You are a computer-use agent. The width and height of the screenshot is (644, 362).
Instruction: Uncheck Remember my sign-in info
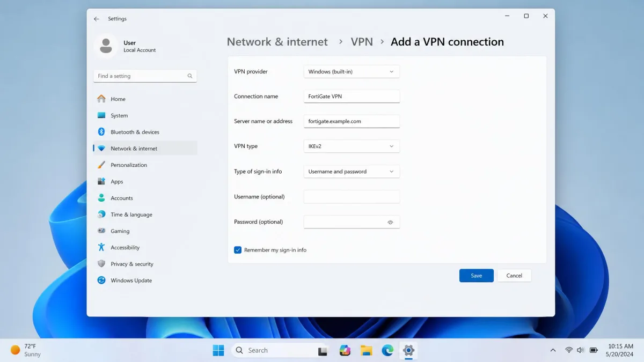tap(238, 250)
